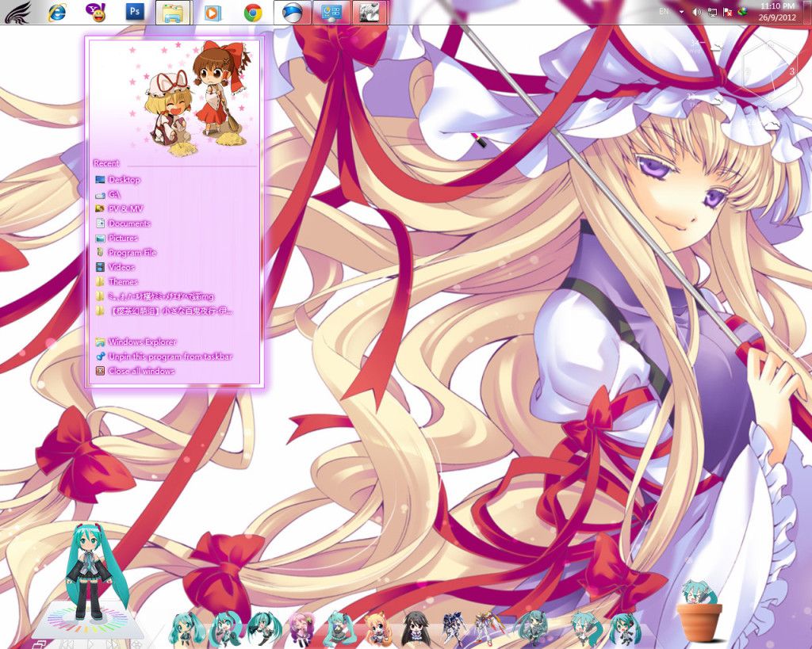The height and width of the screenshot is (649, 812).
Task: Click Unpin this program from taskbar
Action: [x=170, y=357]
